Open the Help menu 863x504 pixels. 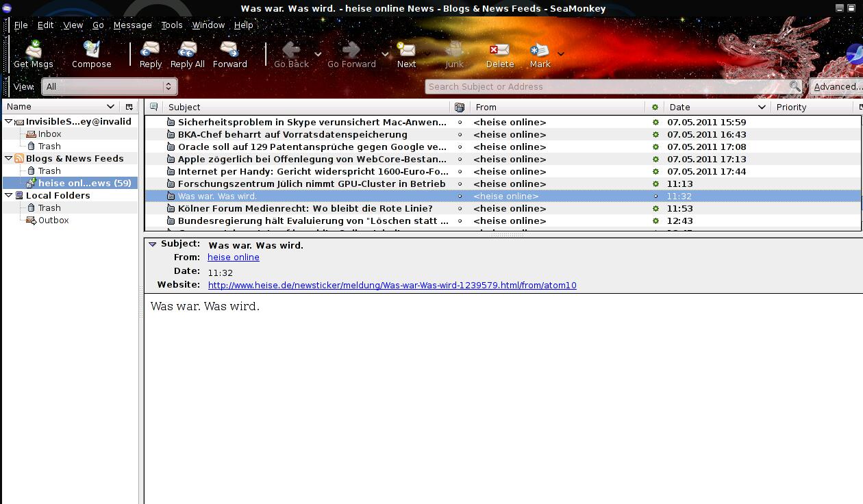click(x=244, y=25)
